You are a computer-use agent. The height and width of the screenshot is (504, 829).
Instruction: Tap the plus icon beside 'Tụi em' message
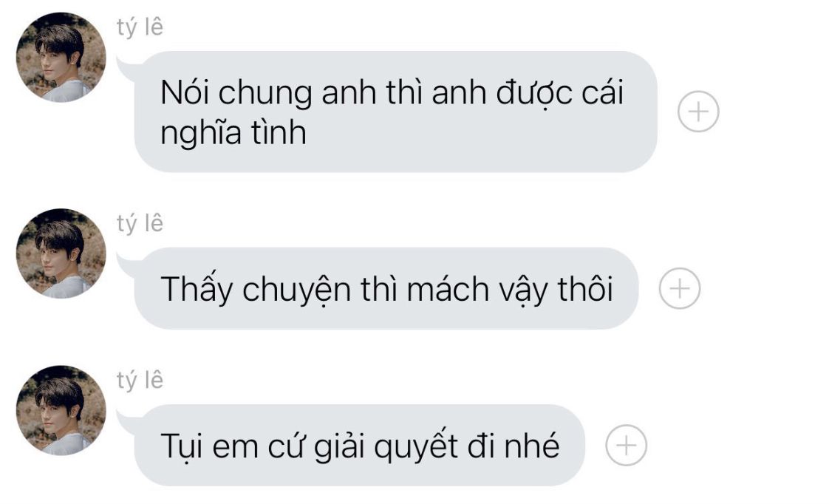tap(627, 446)
